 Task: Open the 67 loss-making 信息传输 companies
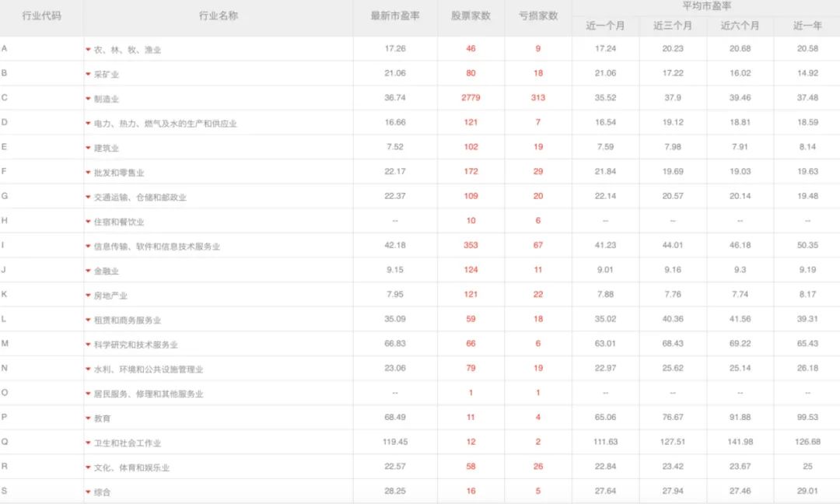click(x=537, y=245)
